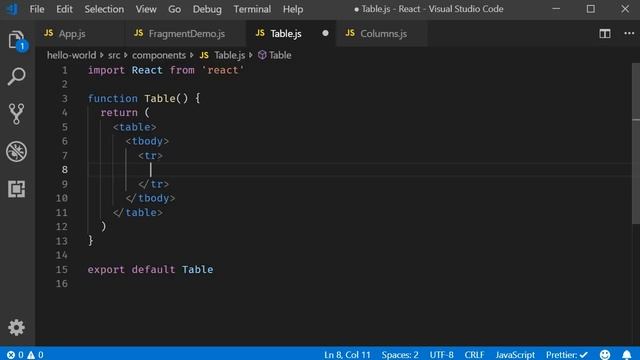Open the Edit menu
This screenshot has height=360, width=640.
coord(64,9)
